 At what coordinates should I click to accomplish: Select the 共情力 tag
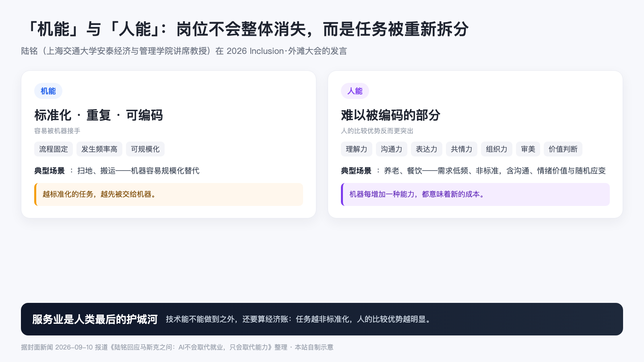pos(462,149)
